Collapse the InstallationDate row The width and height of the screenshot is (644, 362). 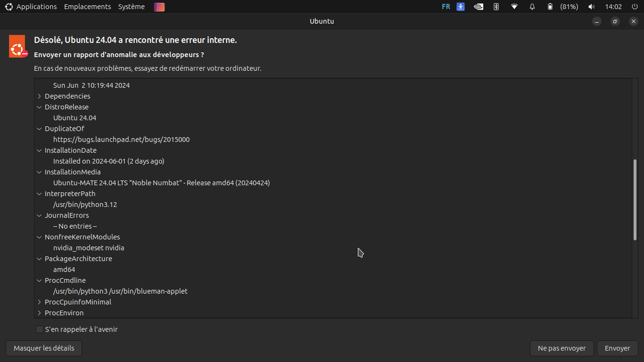tap(39, 150)
